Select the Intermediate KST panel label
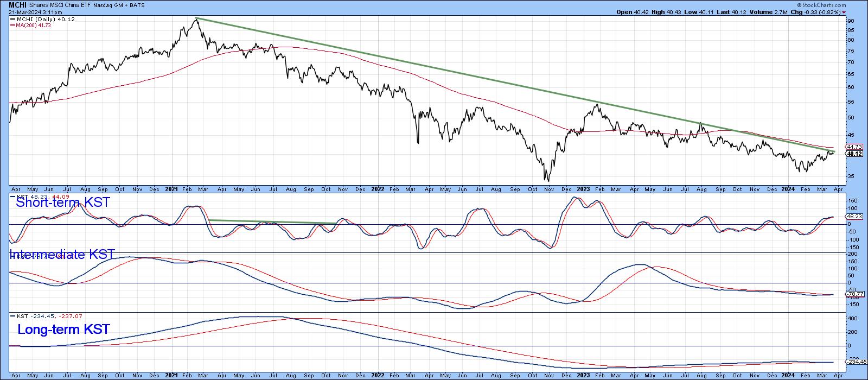Image resolution: width=868 pixels, height=380 pixels. click(x=62, y=254)
